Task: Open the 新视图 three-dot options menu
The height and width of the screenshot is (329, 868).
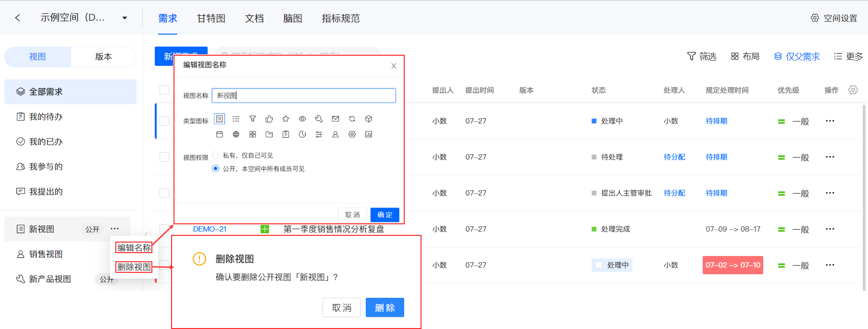Action: (x=114, y=229)
